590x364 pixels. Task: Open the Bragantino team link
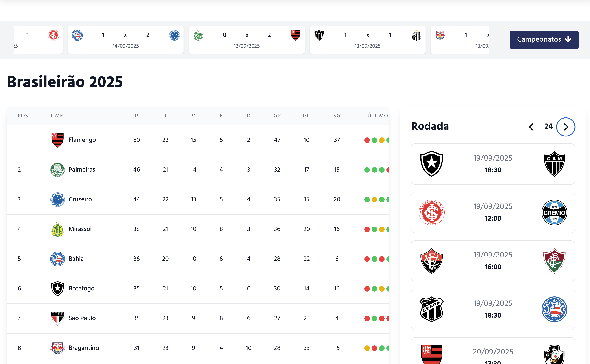(x=84, y=348)
